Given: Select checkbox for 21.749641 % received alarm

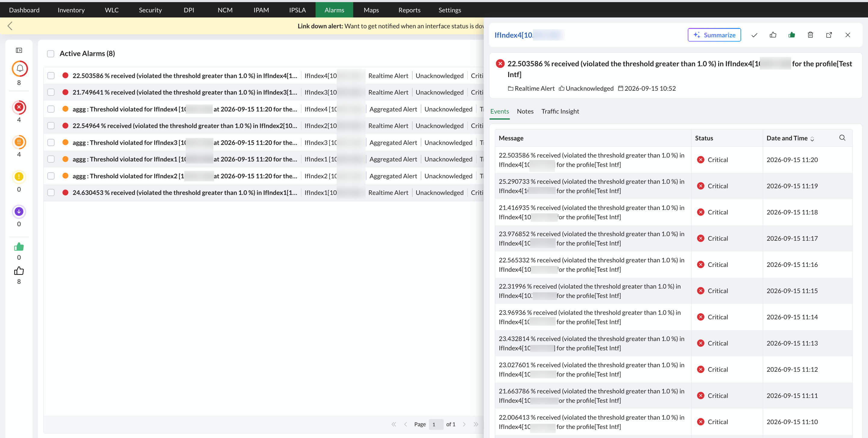Looking at the screenshot, I should point(51,92).
